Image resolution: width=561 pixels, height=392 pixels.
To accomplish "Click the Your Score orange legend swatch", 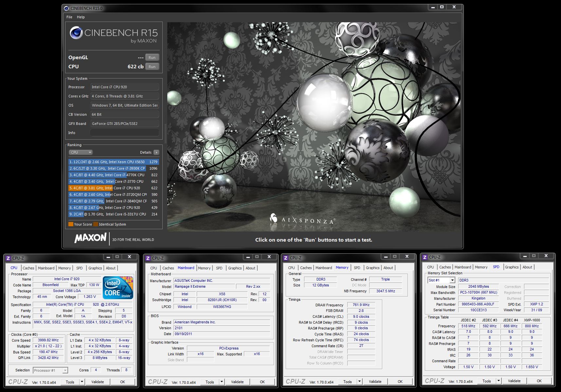I will [71, 224].
